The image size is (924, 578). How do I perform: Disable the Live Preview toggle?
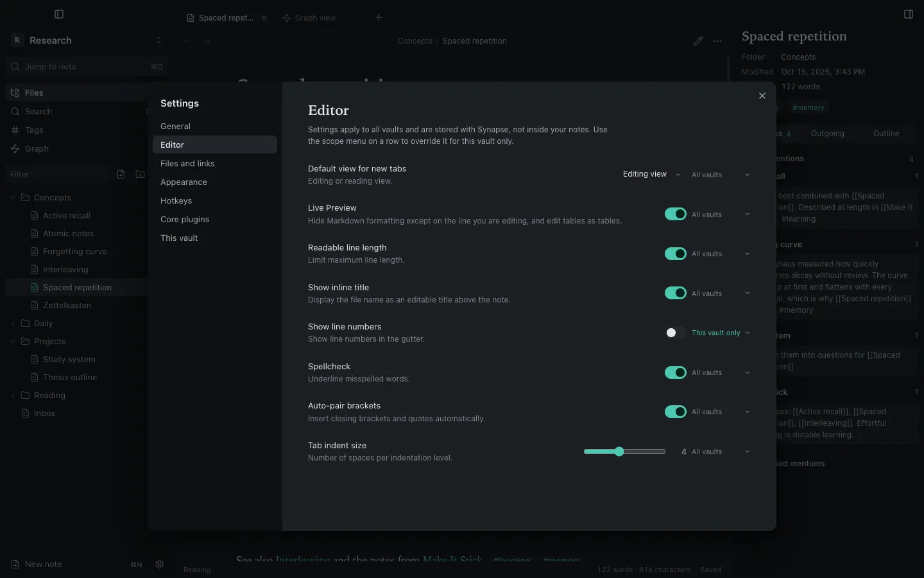(676, 215)
